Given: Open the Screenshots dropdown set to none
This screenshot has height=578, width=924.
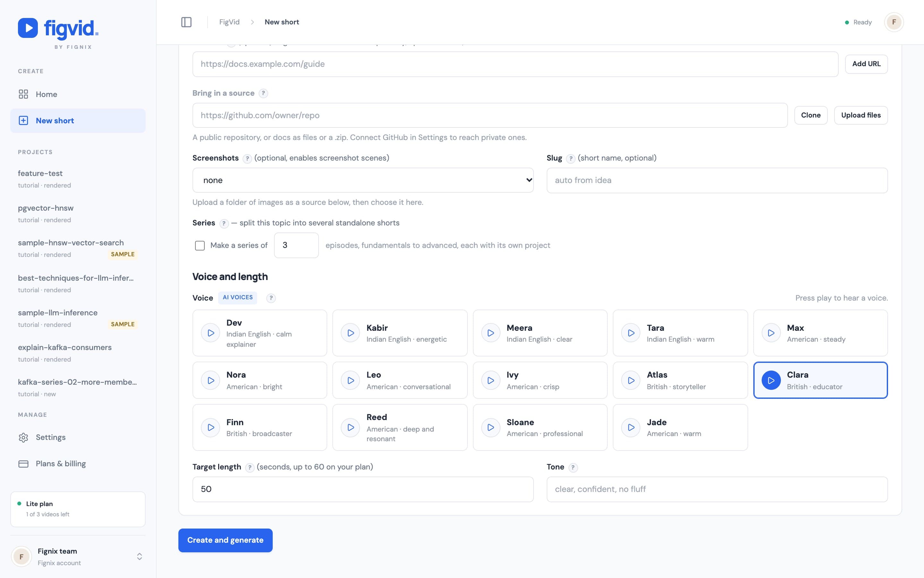Looking at the screenshot, I should click(x=363, y=180).
